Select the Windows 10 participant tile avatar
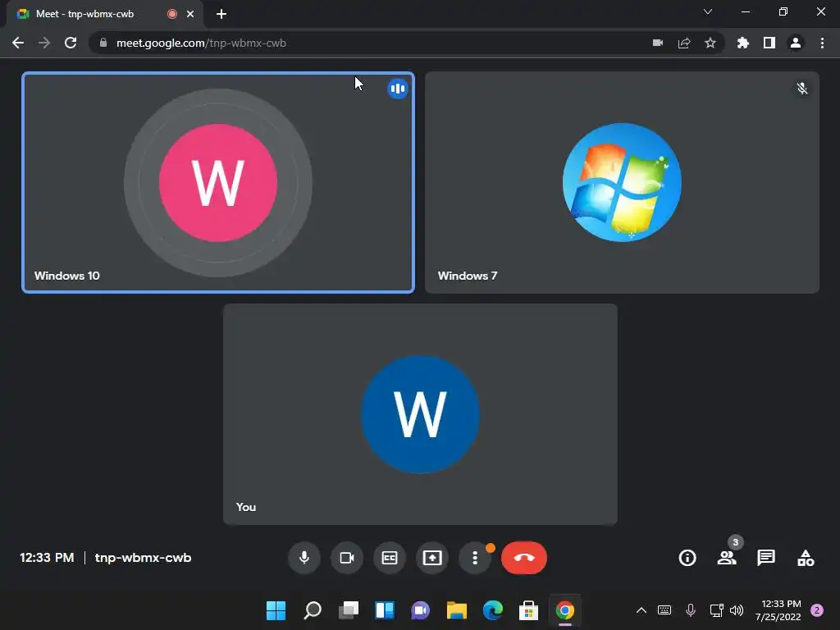 [x=218, y=183]
